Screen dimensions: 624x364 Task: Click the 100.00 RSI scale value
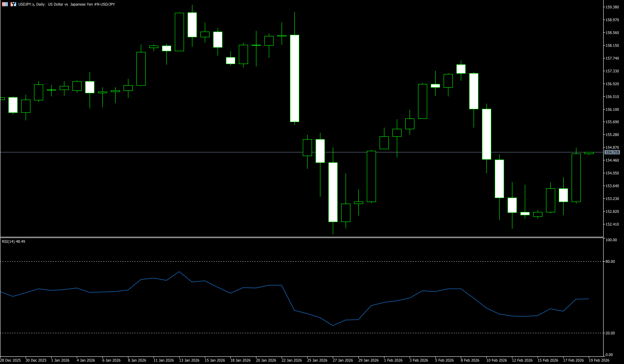(611, 240)
